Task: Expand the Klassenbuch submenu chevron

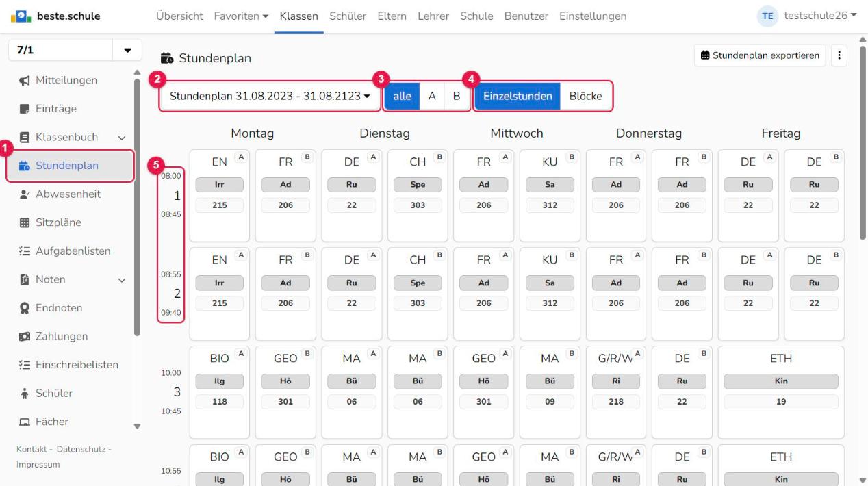Action: 122,138
